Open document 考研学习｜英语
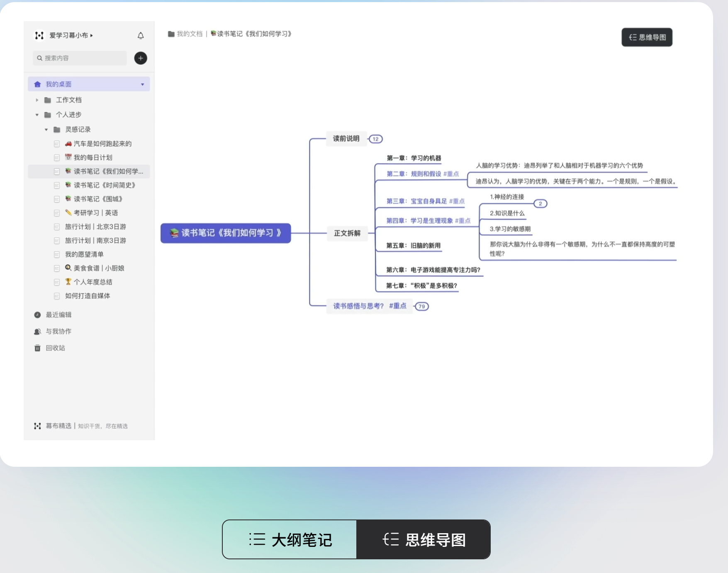 coord(92,213)
